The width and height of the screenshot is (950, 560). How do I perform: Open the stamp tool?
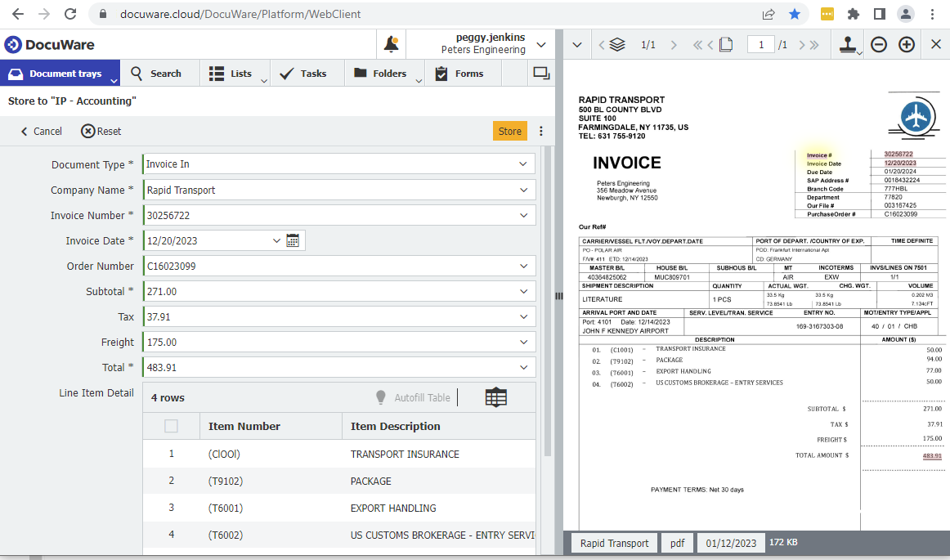[849, 44]
